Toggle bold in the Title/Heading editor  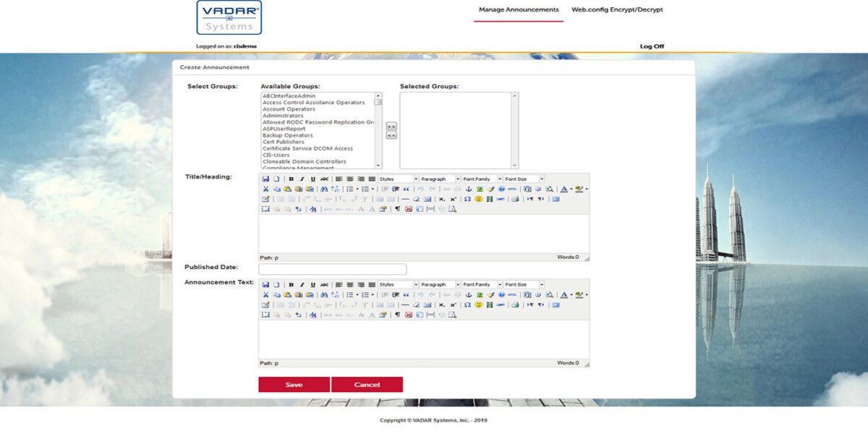click(x=291, y=179)
